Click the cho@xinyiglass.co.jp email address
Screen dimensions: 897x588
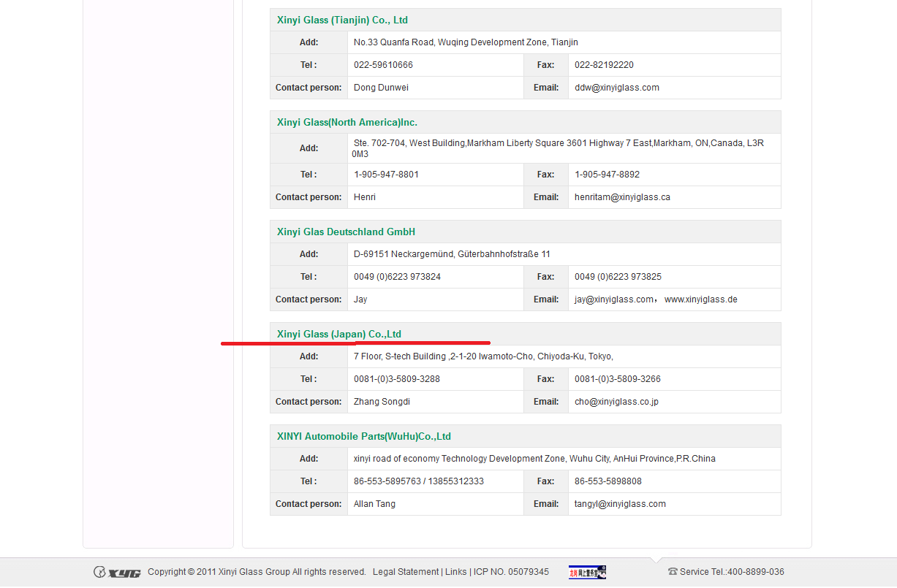[616, 402]
